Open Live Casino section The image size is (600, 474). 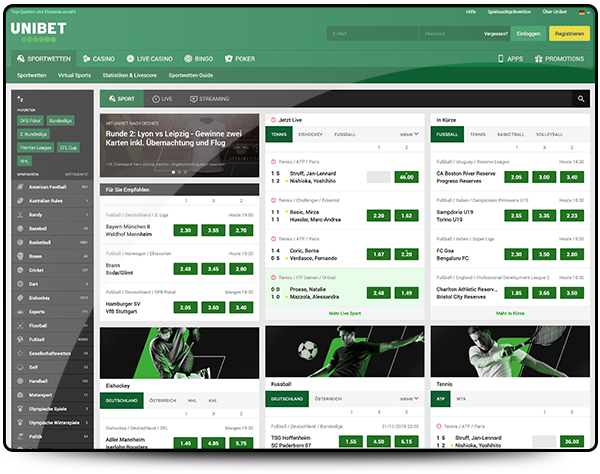pos(150,59)
